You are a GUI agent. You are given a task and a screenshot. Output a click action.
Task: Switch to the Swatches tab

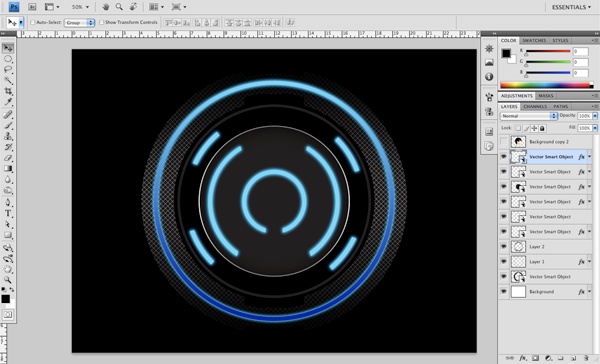534,40
